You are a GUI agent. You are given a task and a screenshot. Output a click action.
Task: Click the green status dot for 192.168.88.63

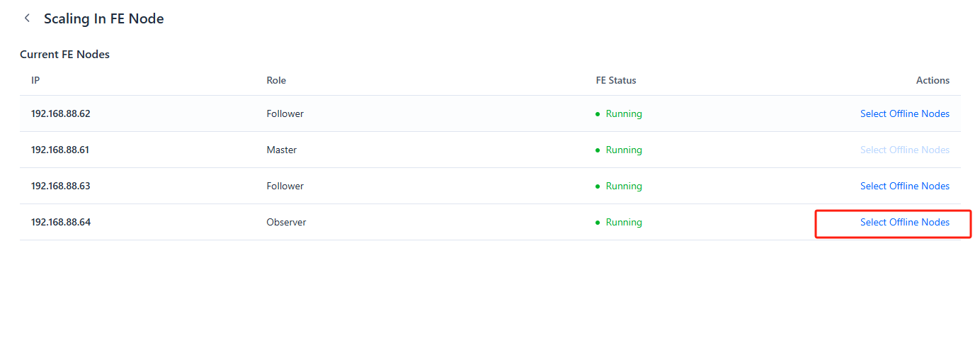click(x=598, y=186)
